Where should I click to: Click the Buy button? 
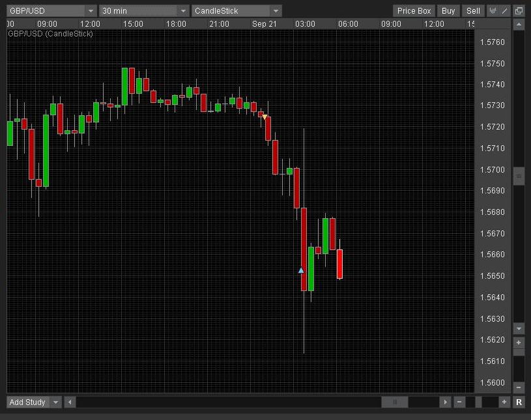(448, 11)
